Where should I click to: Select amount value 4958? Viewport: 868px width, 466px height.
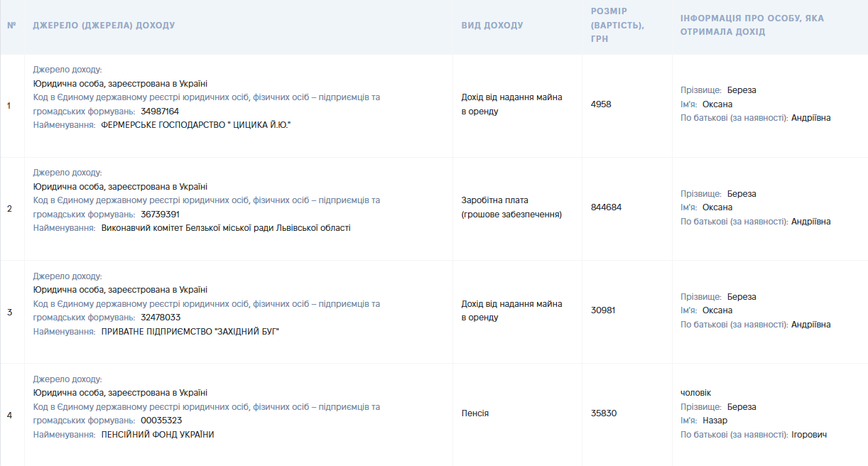pos(601,104)
